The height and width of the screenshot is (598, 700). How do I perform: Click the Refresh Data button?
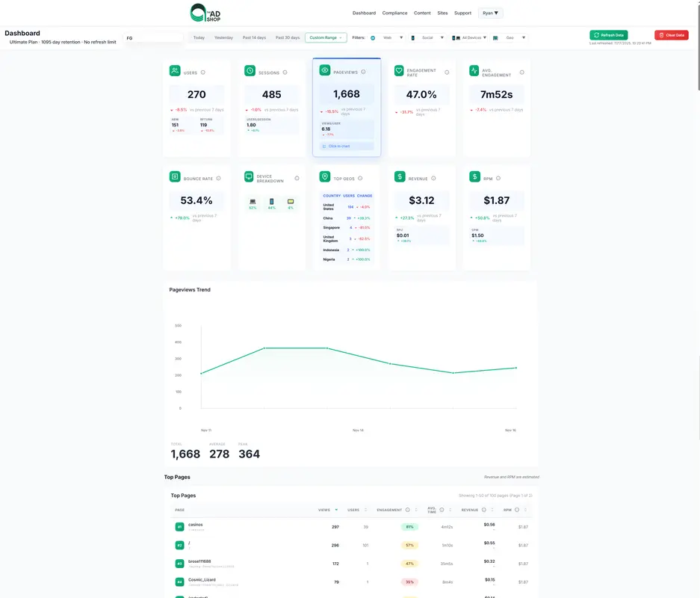coord(607,34)
